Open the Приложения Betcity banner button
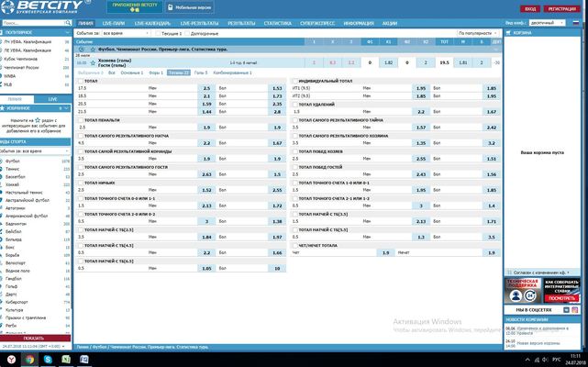 [135, 6]
